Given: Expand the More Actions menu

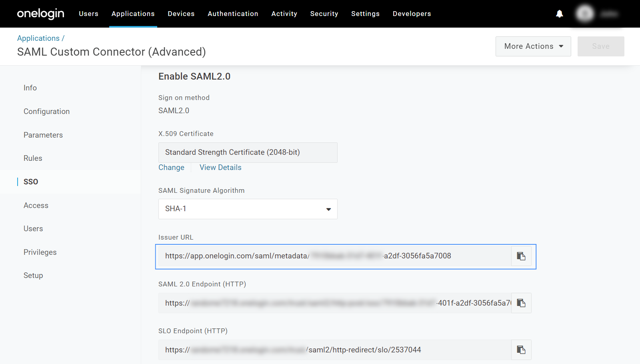Looking at the screenshot, I should (x=533, y=46).
